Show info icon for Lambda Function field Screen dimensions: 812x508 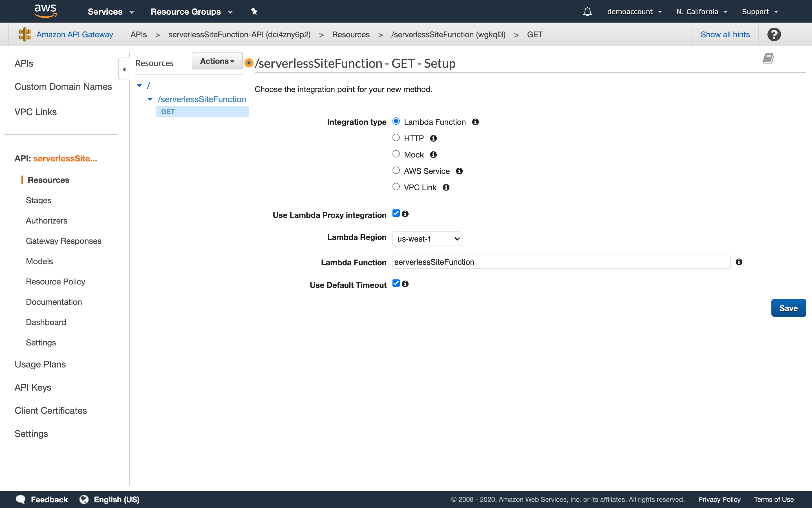pyautogui.click(x=739, y=262)
